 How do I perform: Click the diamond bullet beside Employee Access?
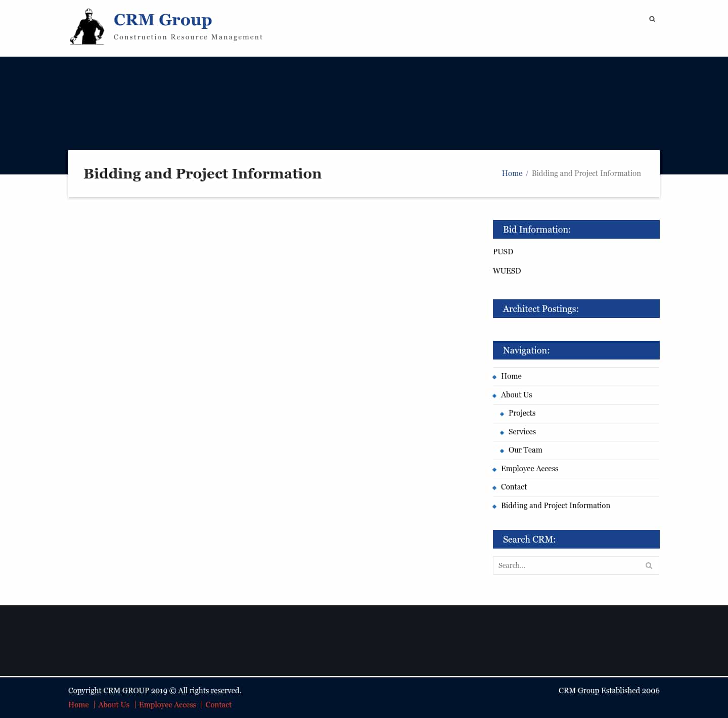click(494, 469)
